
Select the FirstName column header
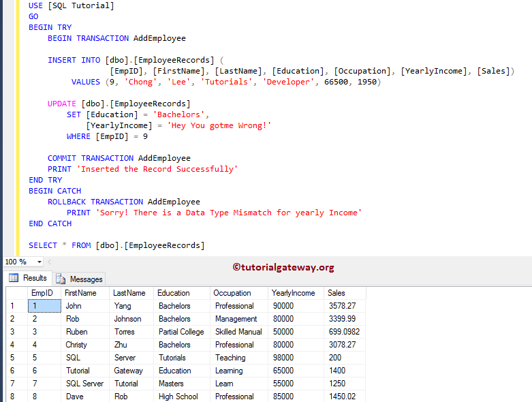coord(85,293)
